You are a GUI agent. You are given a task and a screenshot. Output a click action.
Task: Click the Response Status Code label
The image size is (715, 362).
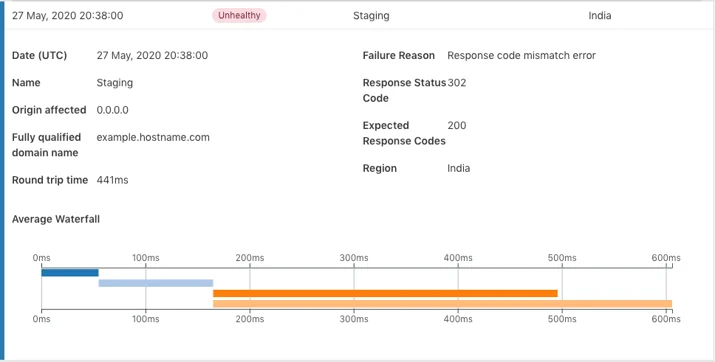click(404, 90)
